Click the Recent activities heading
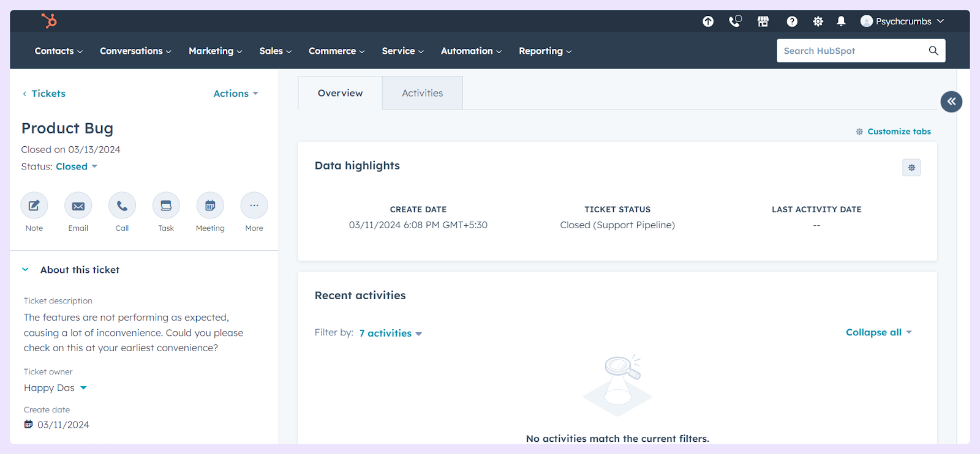980x454 pixels. [360, 296]
